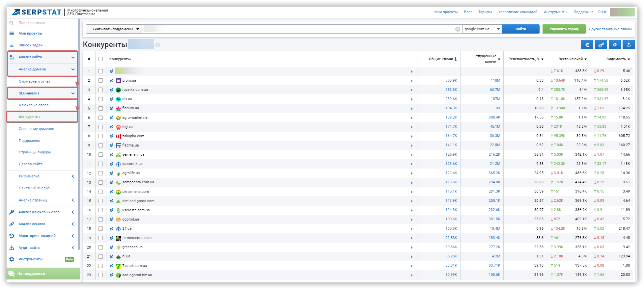Screen dimensions: 644x289
Task: Check the florium.ua row checkbox
Action: [101, 108]
